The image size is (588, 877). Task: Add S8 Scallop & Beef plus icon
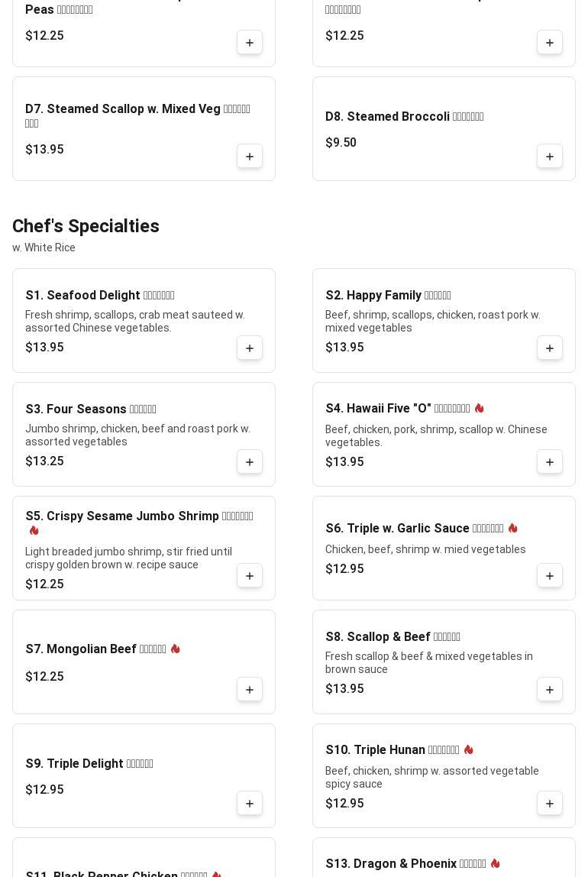point(549,690)
